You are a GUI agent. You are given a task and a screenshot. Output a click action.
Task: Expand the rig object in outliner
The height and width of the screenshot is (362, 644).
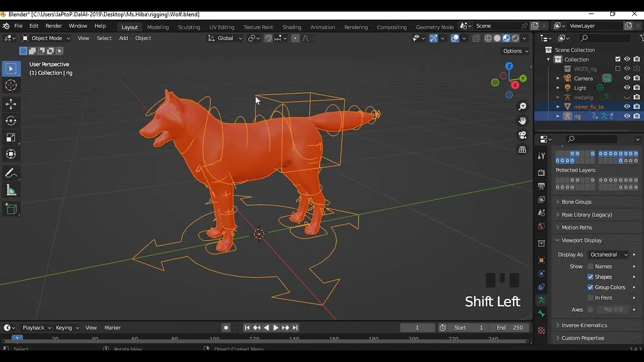(x=557, y=116)
